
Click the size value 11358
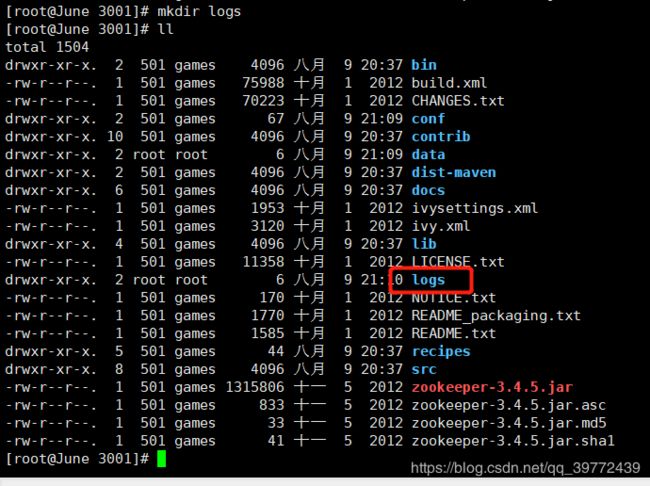click(x=263, y=262)
